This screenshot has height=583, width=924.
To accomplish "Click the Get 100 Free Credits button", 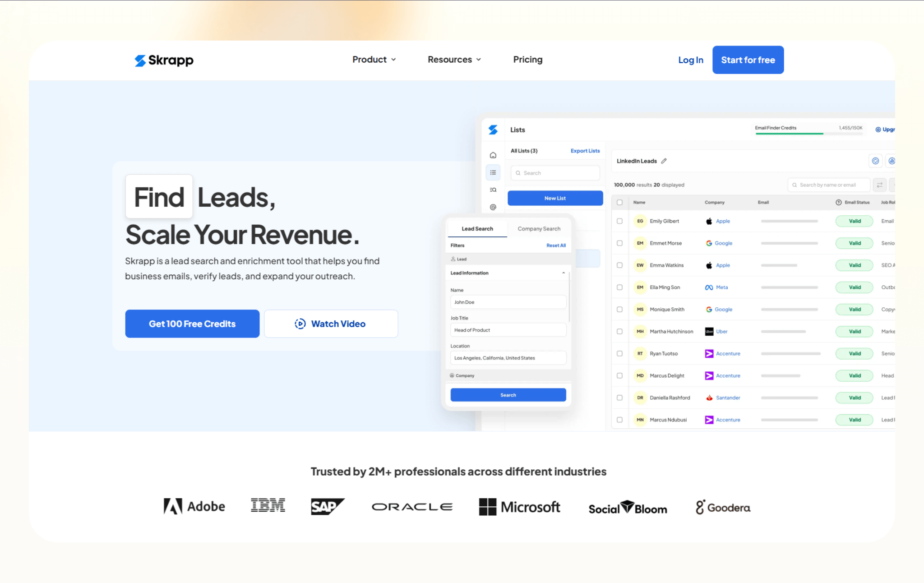I will pyautogui.click(x=192, y=324).
